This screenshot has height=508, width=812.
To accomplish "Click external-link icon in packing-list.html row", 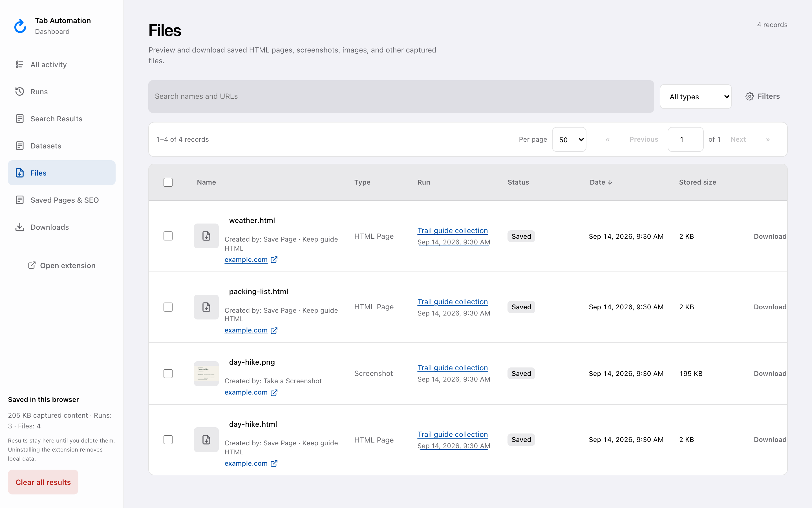I will 274,330.
